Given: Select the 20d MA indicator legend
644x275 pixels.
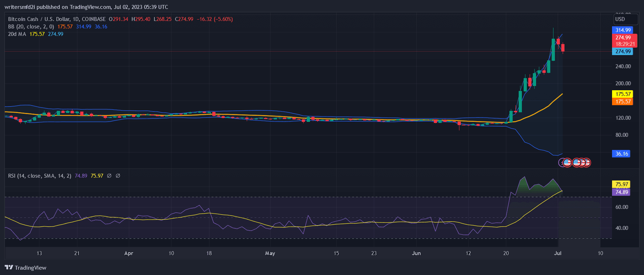Looking at the screenshot, I should click(x=17, y=34).
